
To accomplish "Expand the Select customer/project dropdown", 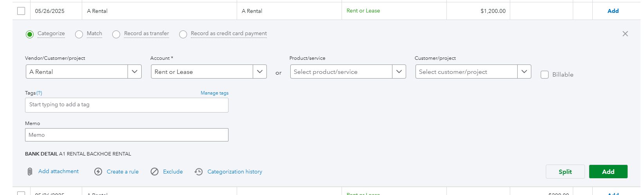I will coord(524,72).
